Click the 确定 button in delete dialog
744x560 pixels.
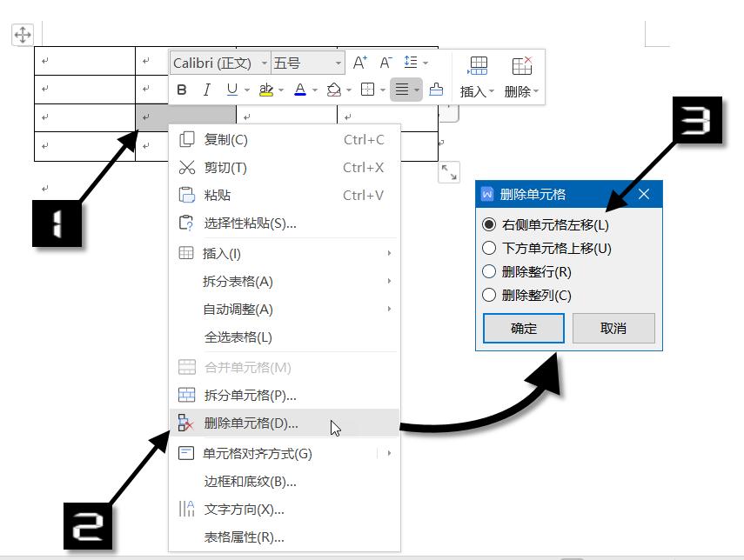click(x=523, y=328)
